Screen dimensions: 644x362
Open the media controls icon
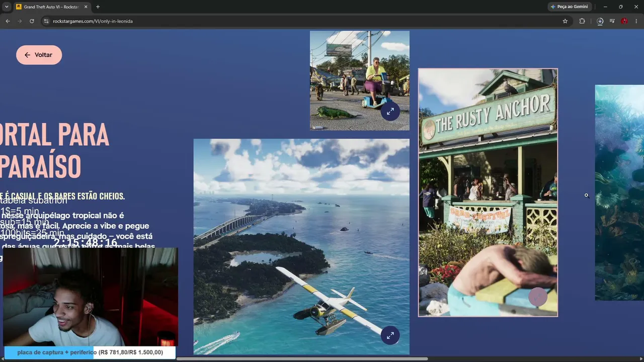pos(612,21)
